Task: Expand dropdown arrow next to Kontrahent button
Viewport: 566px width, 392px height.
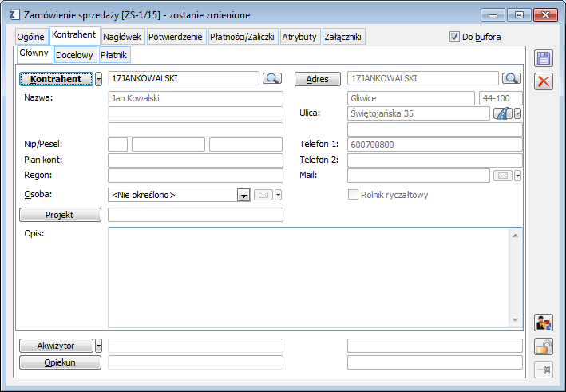Action: coord(98,79)
